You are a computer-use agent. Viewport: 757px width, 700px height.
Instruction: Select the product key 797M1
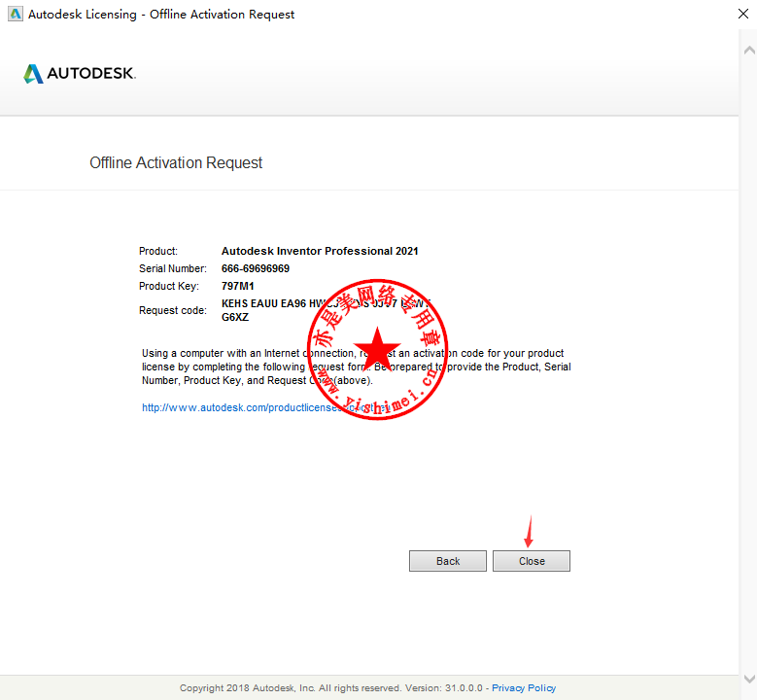click(x=237, y=286)
